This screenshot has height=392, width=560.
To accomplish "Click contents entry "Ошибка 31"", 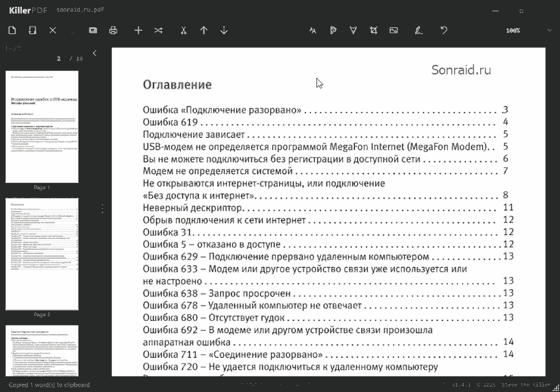I will click(x=167, y=232).
